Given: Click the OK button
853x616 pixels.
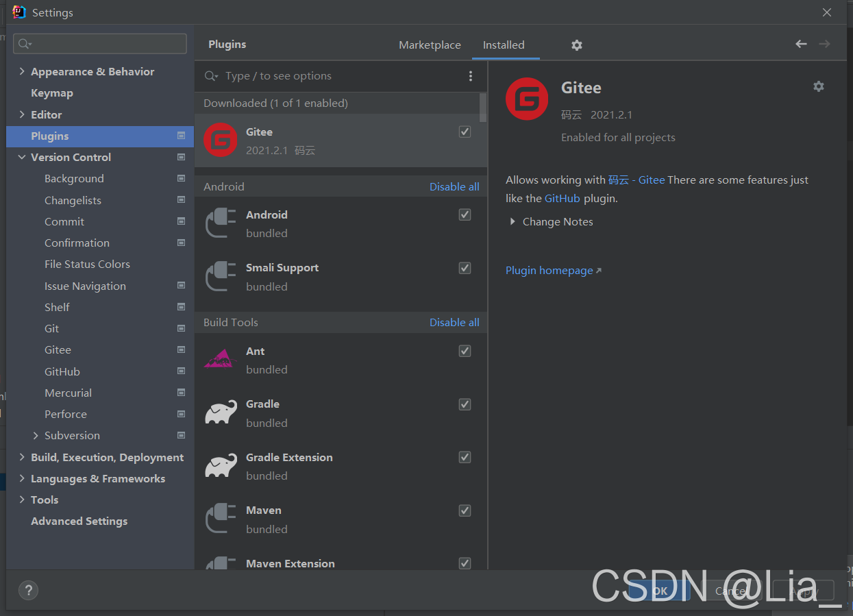Looking at the screenshot, I should click(659, 590).
